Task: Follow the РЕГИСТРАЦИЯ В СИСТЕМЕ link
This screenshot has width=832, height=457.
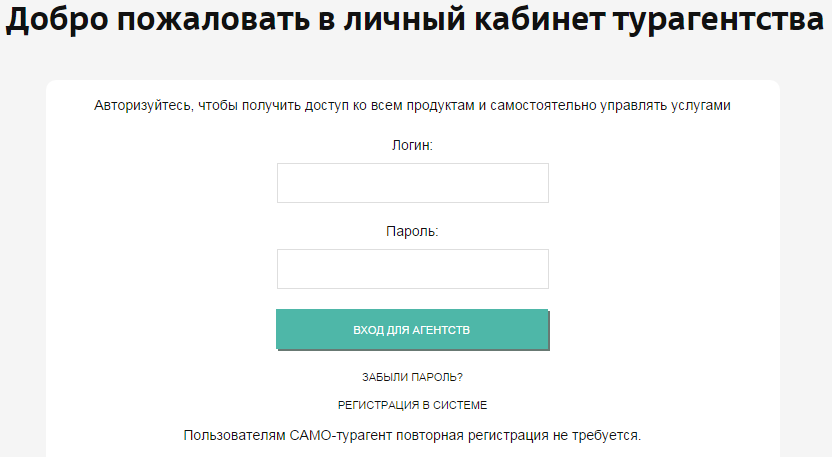Action: click(x=412, y=405)
